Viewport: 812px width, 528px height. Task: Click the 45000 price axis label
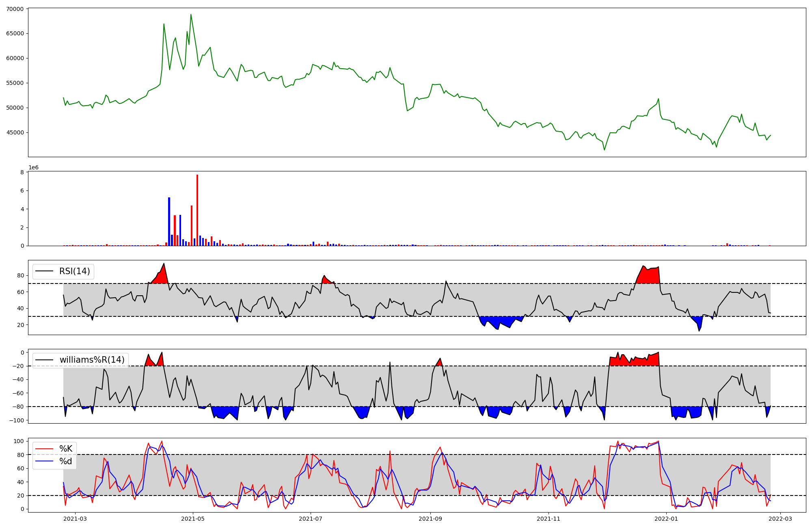point(15,133)
